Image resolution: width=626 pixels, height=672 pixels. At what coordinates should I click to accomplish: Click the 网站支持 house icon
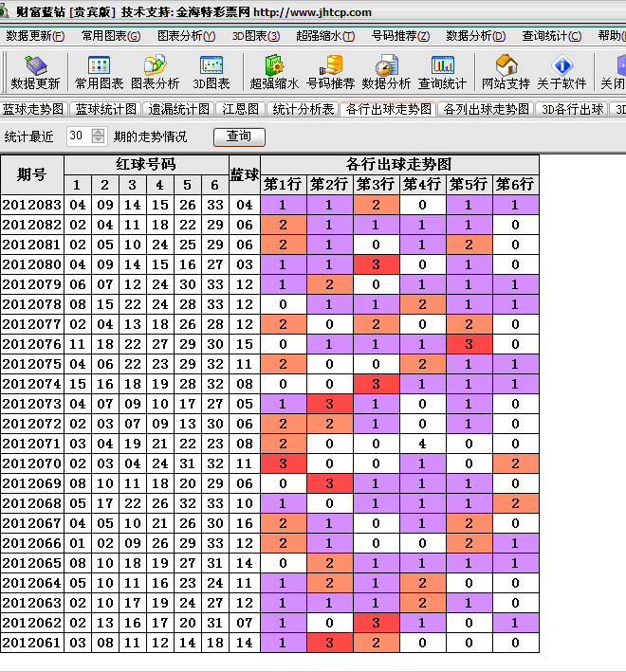pos(506,72)
